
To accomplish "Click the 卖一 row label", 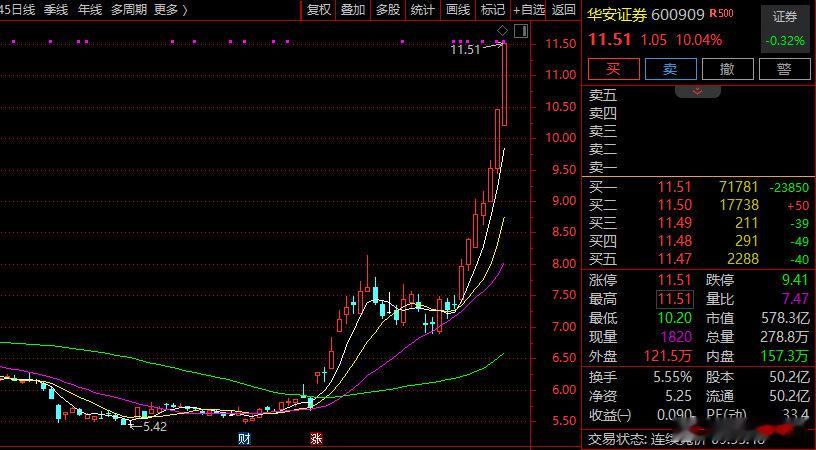I will tap(603, 168).
